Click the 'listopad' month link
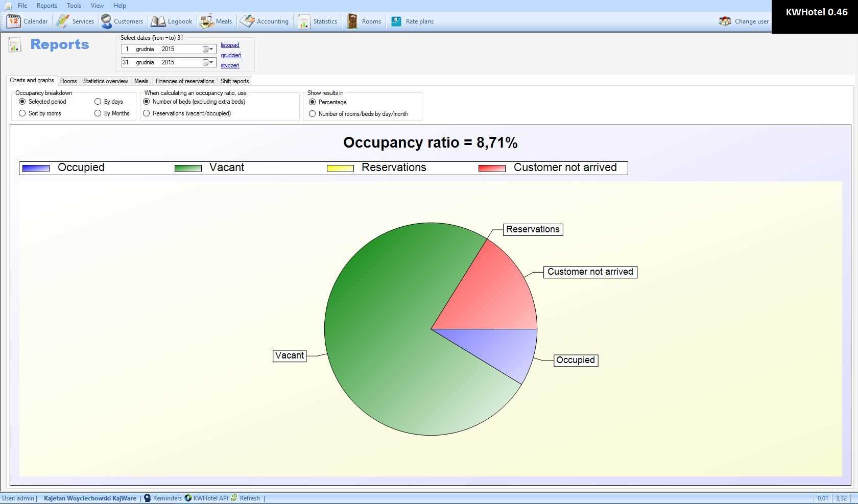Image resolution: width=858 pixels, height=504 pixels. tap(230, 45)
